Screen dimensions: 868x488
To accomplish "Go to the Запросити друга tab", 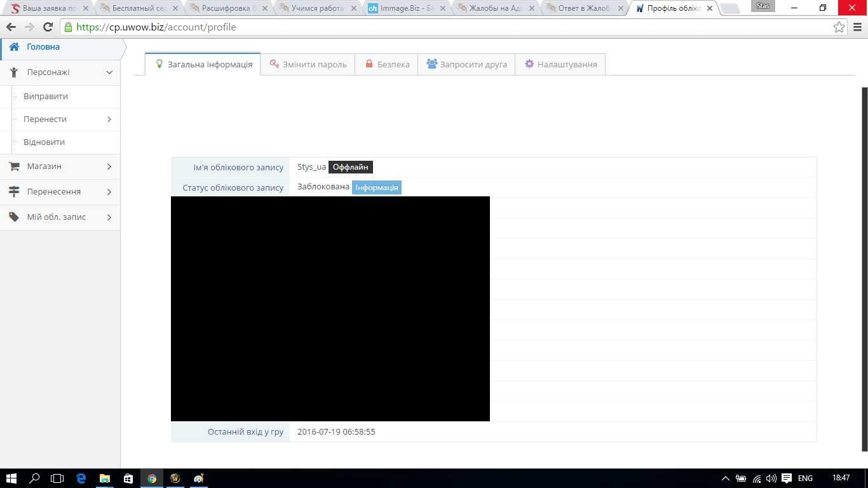I will click(x=466, y=64).
